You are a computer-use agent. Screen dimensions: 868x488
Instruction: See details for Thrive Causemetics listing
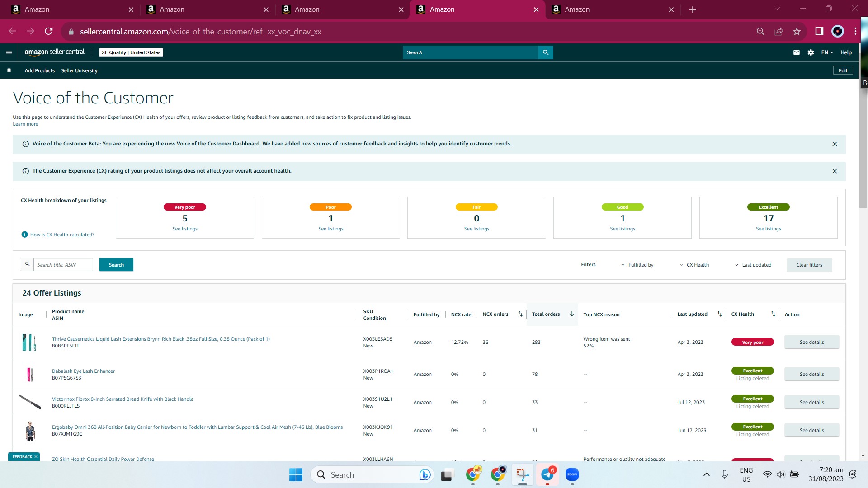[811, 342]
